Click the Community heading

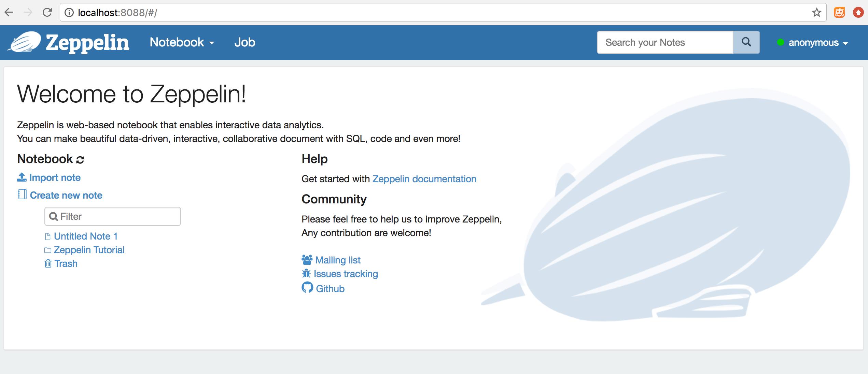(x=334, y=199)
